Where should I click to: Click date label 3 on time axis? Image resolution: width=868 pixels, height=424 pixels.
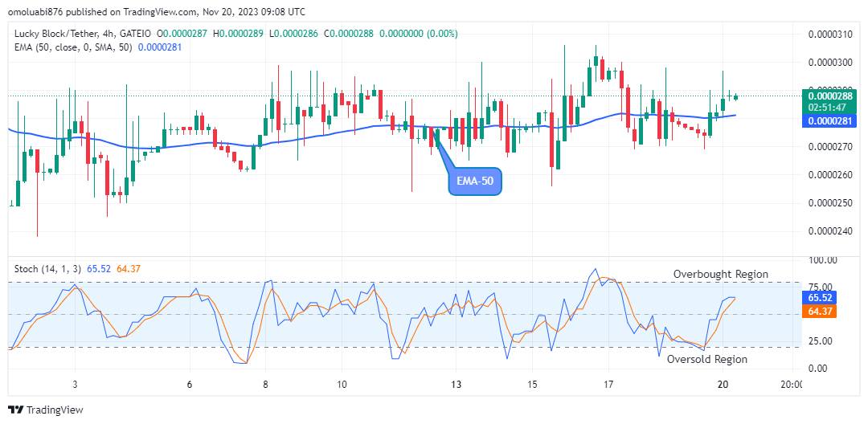coord(75,385)
